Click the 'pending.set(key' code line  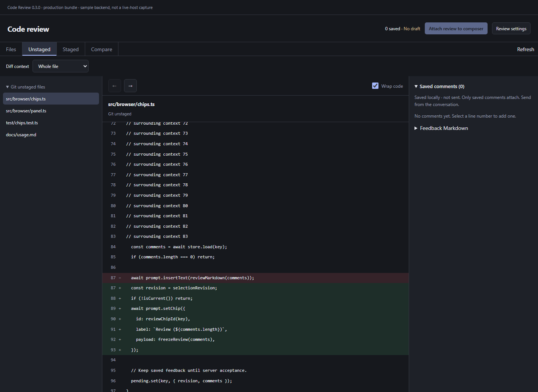tap(181, 381)
